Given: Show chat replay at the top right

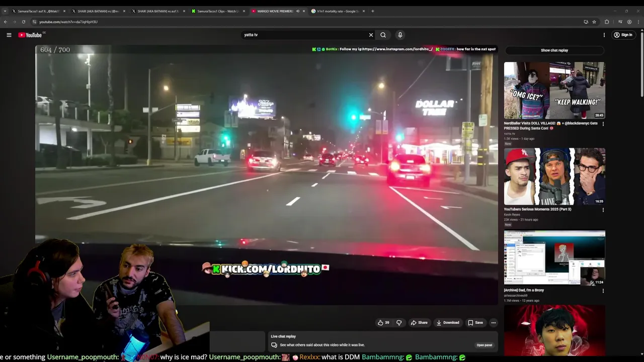Looking at the screenshot, I should coord(554,50).
